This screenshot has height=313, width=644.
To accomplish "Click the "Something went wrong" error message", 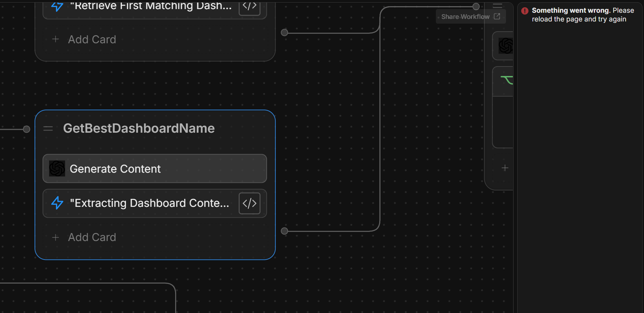I will 582,15.
